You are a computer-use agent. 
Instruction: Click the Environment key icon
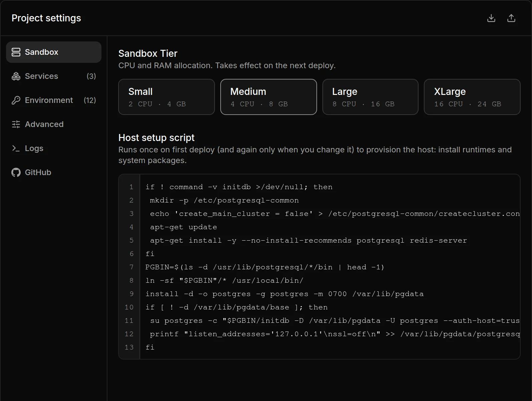coord(16,100)
